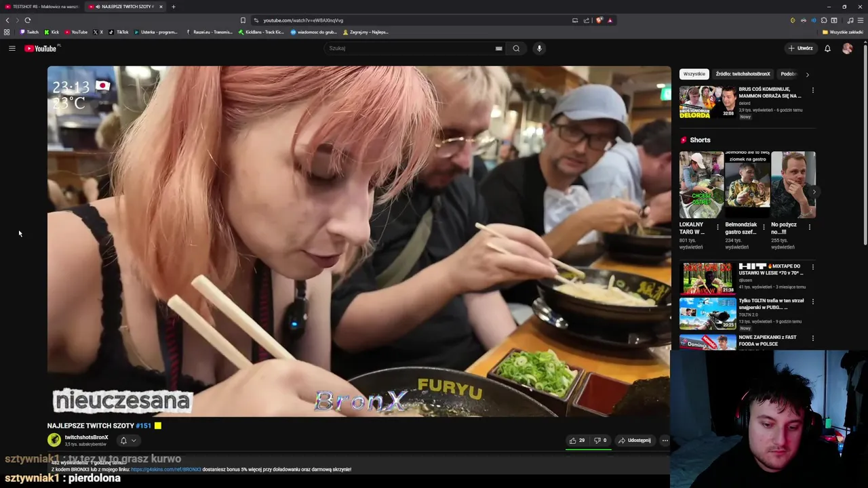The image size is (868, 488).
Task: Switch to TESTSHOT #8 tab
Action: 41,7
